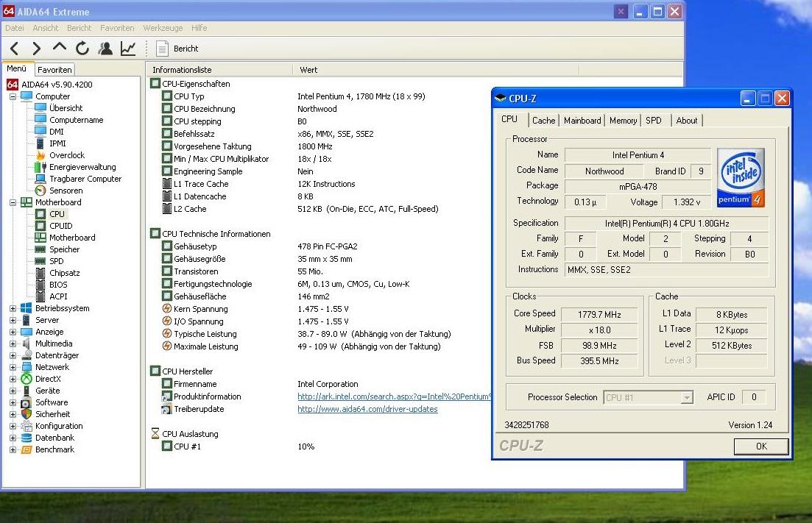Screen dimensions: 812x523
Task: Open the Werkzeuge menu
Action: pos(163,28)
